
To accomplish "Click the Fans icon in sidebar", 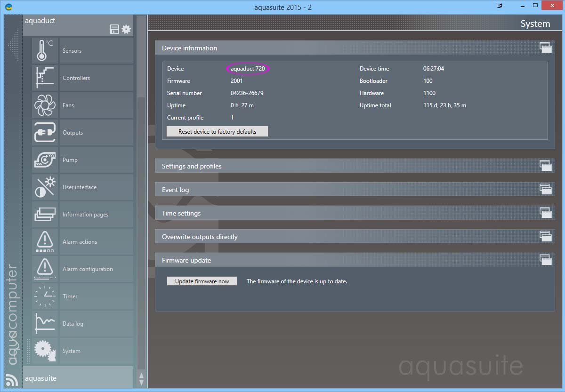I will [45, 105].
